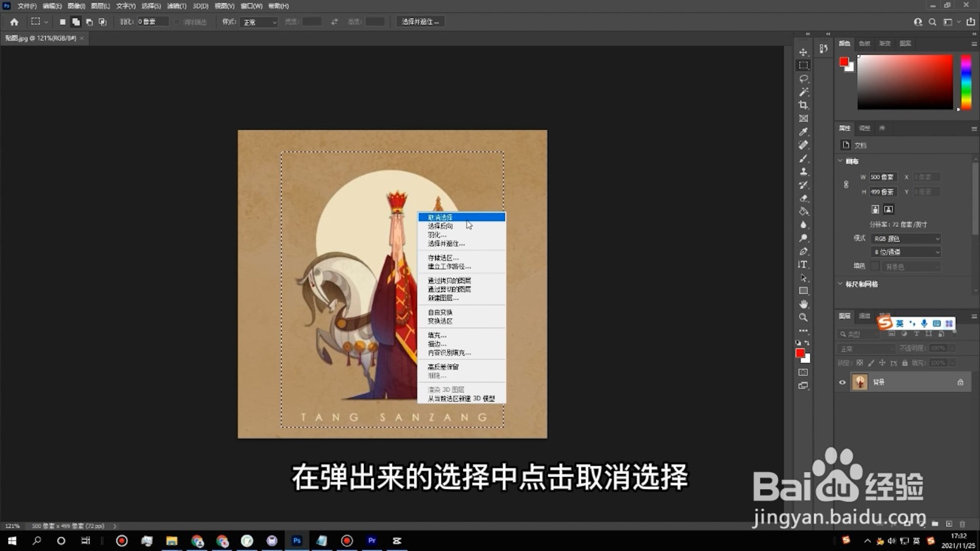Click the search icon in options bar
980x551 pixels.
point(932,21)
